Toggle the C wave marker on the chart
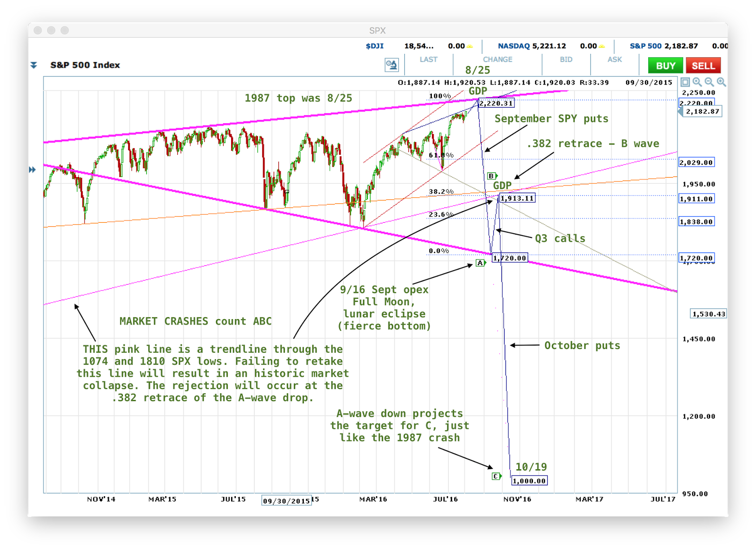 pyautogui.click(x=496, y=477)
